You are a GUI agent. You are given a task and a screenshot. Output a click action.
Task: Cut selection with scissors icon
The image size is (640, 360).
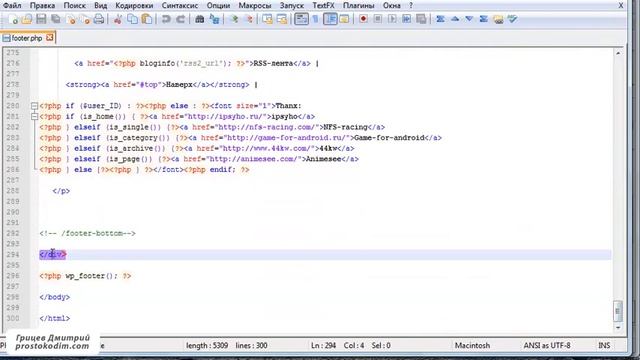click(118, 19)
